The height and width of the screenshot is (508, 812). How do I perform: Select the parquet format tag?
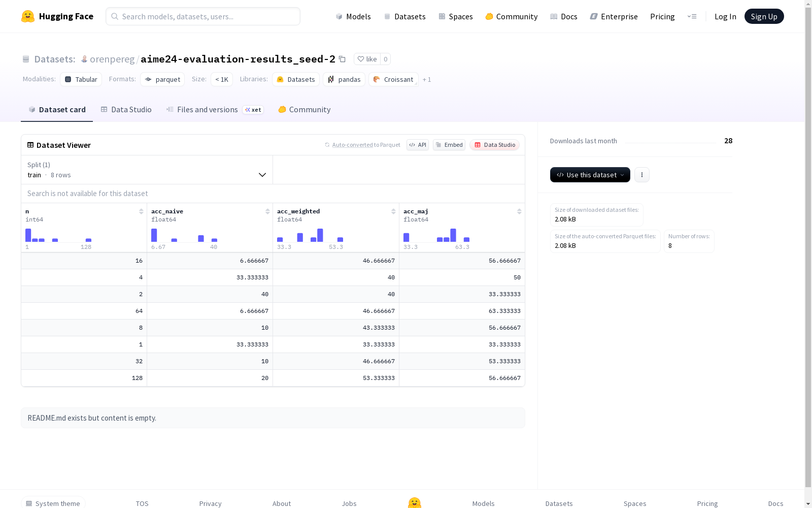click(162, 79)
